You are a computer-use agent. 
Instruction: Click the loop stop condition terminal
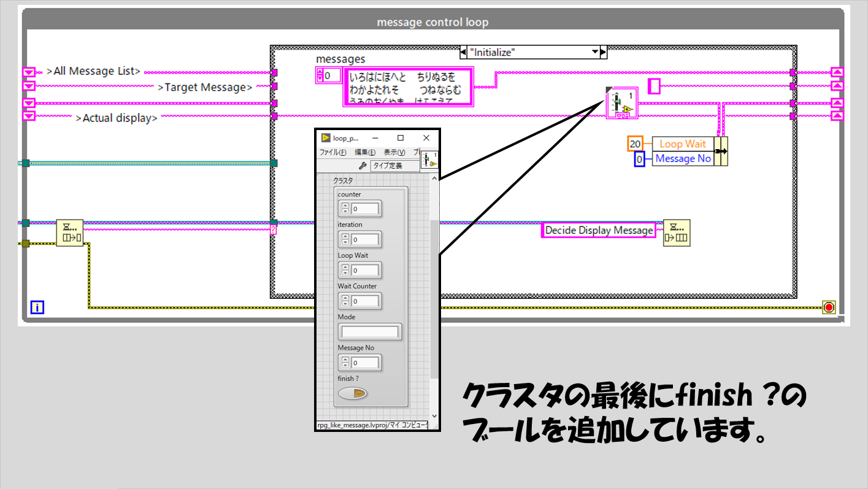[829, 307]
